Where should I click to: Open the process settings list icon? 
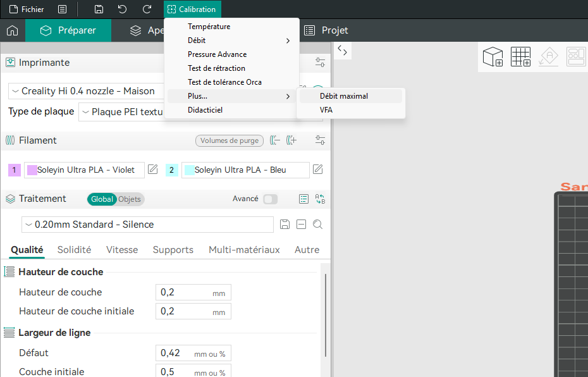coord(303,199)
